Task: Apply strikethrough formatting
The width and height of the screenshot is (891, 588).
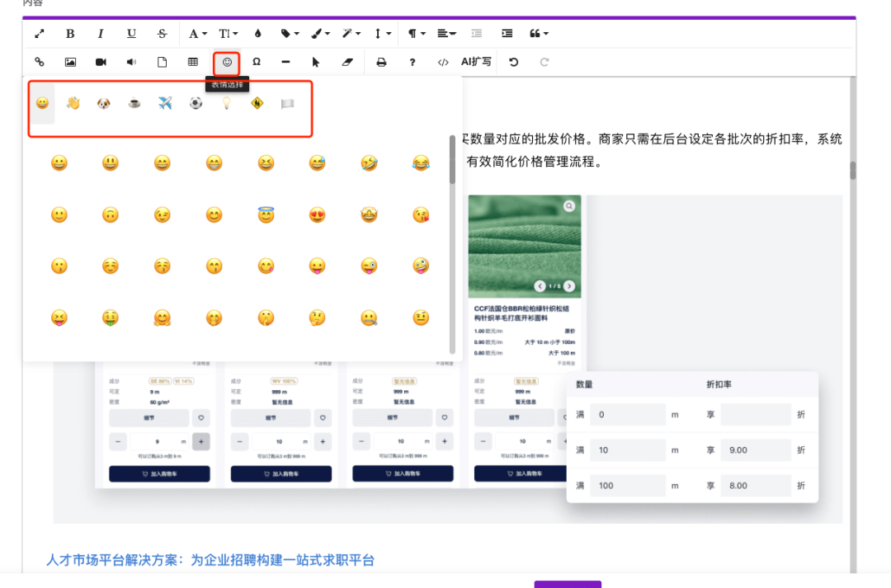Action: click(162, 34)
